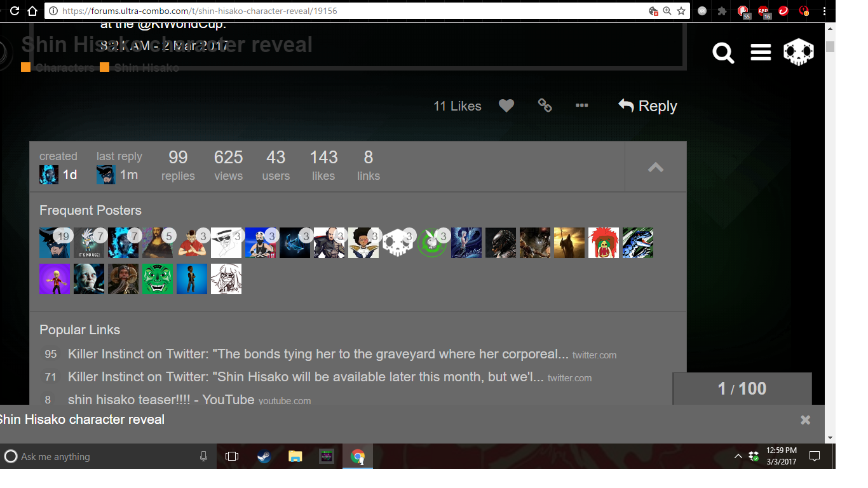Open the forum search magnifier icon

tap(723, 53)
